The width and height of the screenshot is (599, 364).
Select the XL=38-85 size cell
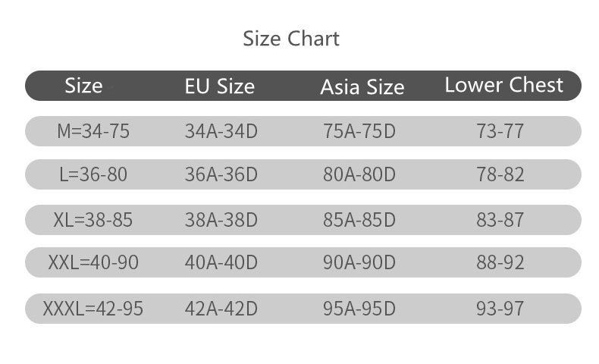click(93, 220)
